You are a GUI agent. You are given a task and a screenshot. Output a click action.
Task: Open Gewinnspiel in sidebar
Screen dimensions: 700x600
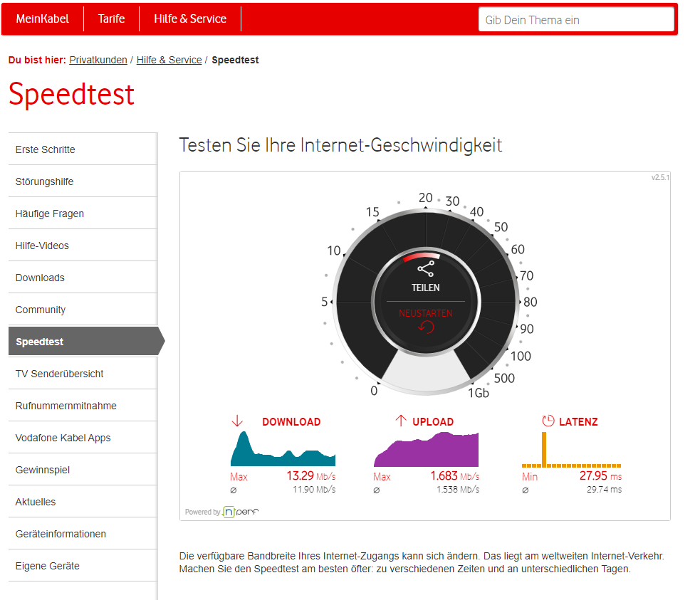coord(83,470)
